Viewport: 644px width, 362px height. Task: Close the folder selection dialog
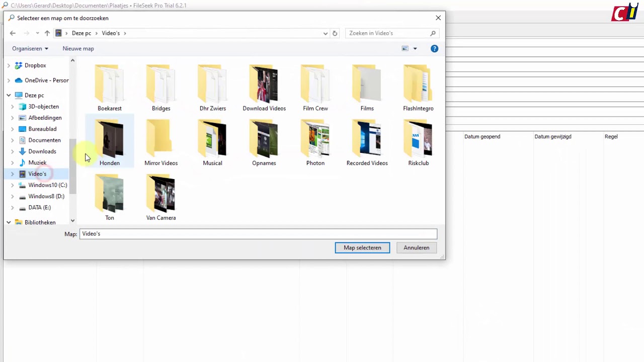tap(438, 18)
